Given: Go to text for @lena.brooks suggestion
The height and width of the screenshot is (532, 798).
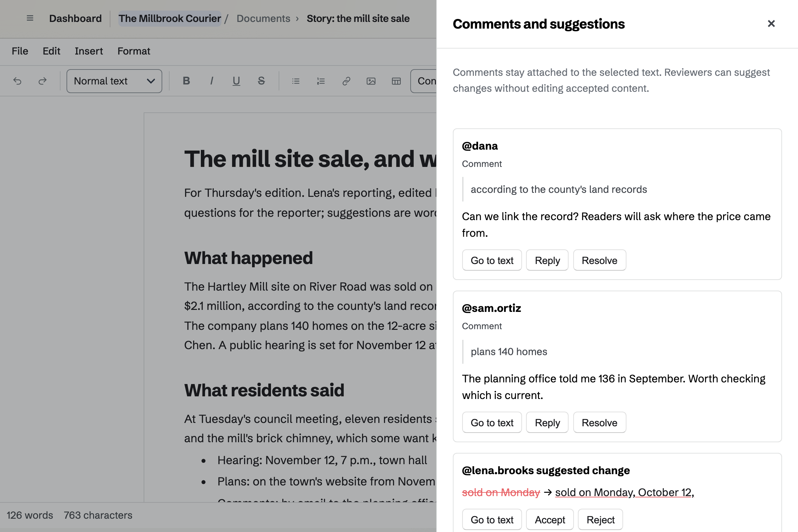Looking at the screenshot, I should (492, 519).
